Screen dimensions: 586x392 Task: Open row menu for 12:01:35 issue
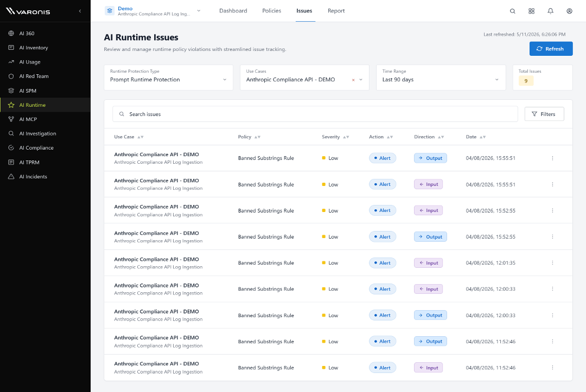pyautogui.click(x=552, y=263)
